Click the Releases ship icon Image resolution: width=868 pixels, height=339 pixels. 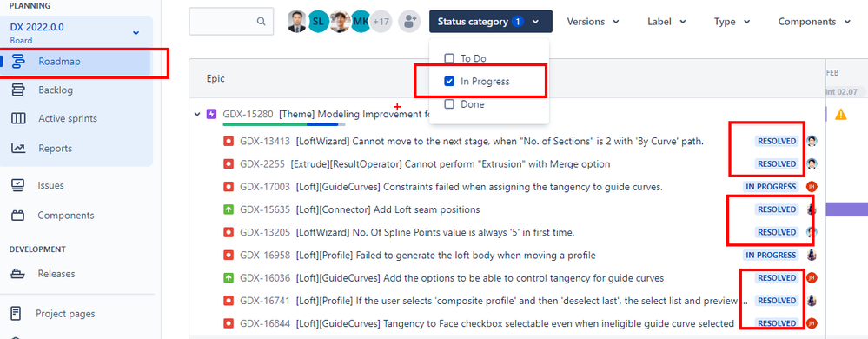(17, 274)
